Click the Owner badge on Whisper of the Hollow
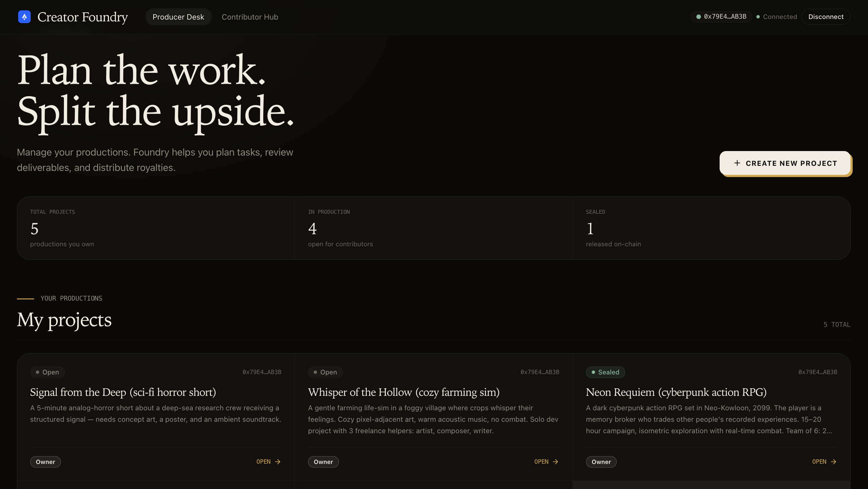Screen dimensions: 868x489 [323, 462]
